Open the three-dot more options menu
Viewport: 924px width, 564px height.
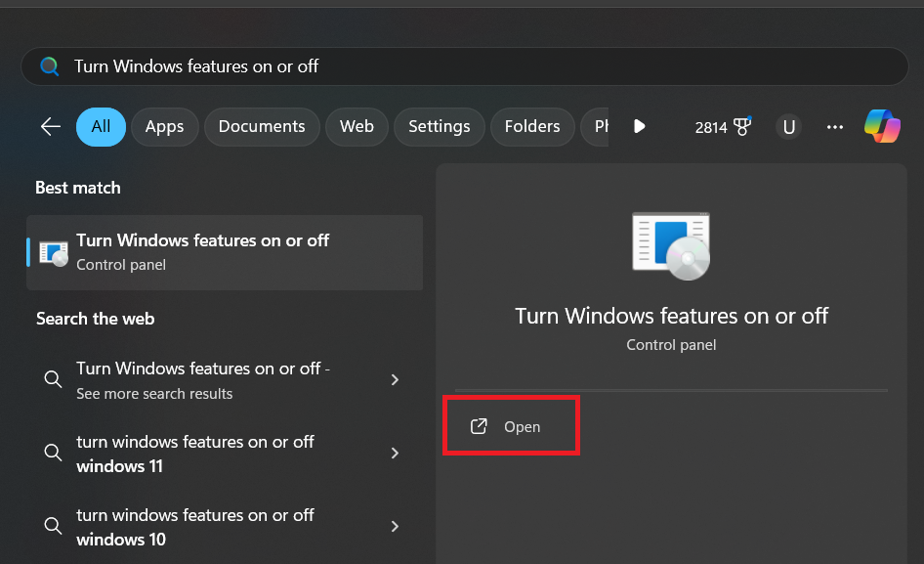pyautogui.click(x=835, y=127)
